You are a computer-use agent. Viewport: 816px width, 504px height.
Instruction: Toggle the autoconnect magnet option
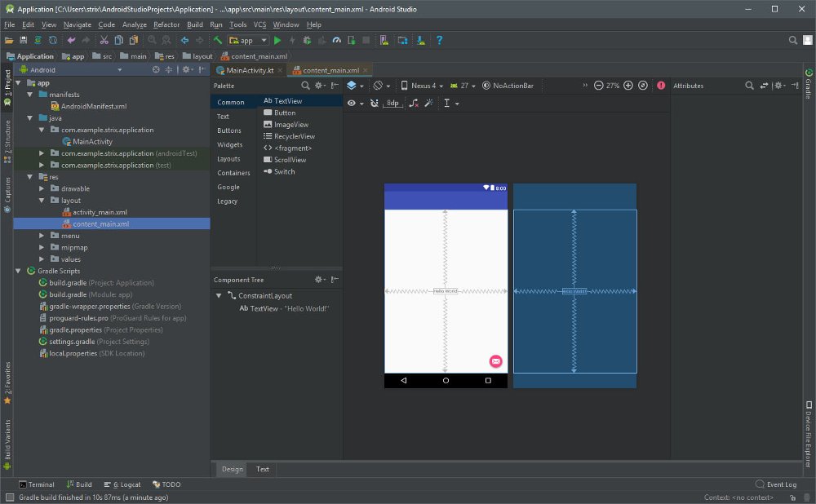pos(374,103)
